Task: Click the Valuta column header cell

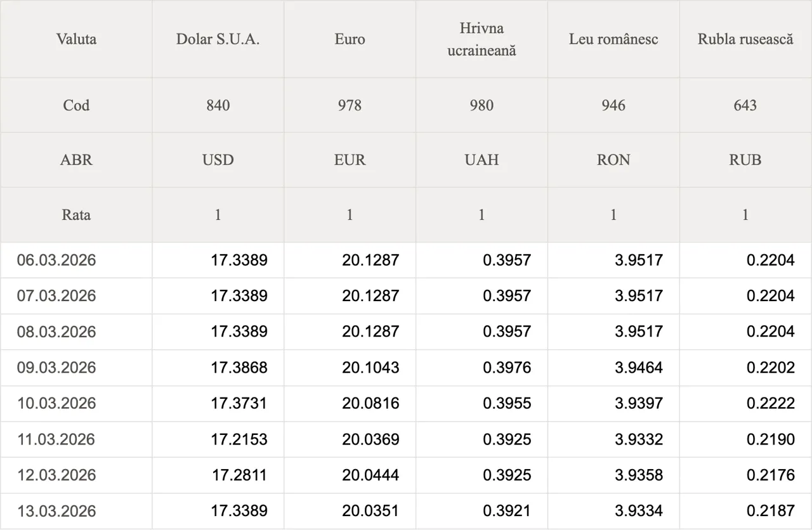Action: click(x=76, y=39)
